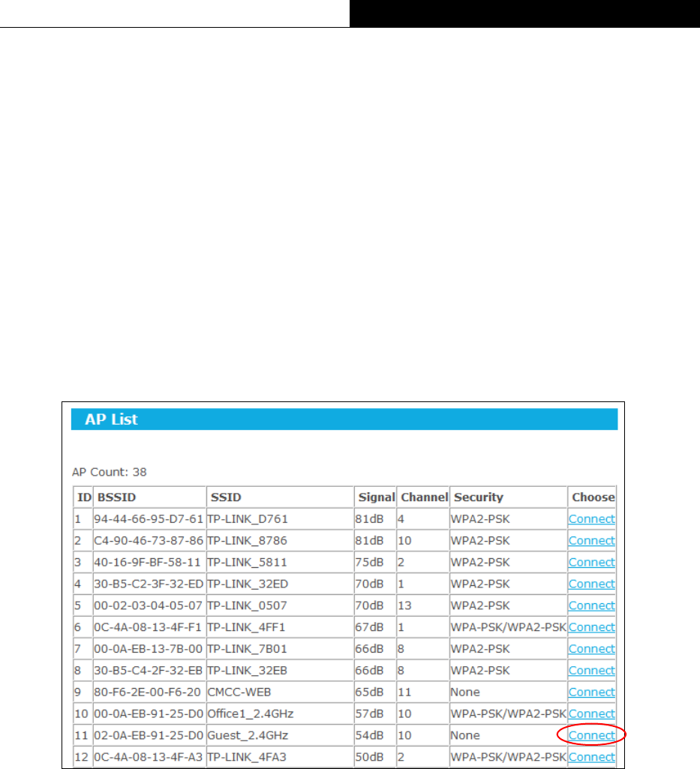Image resolution: width=700 pixels, height=769 pixels.
Task: Click SSID TP-LINK_4FA3 cell
Action: point(280,756)
